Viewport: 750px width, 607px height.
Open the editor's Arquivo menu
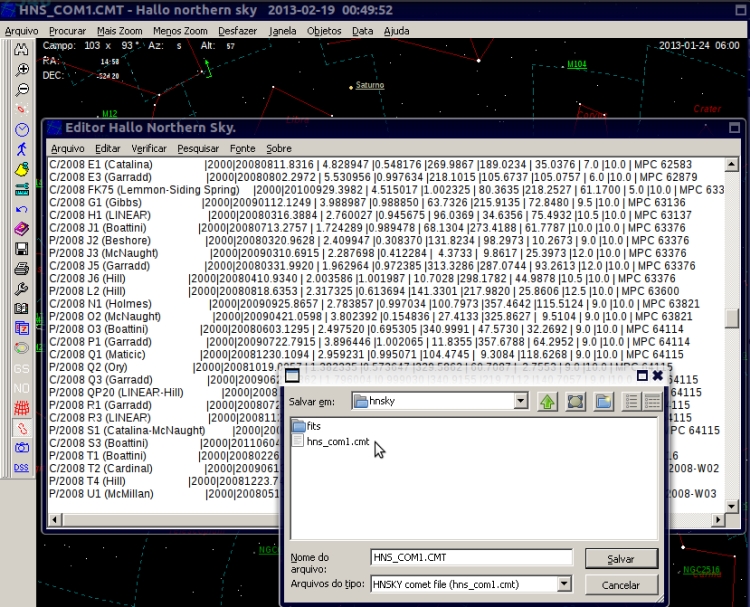67,149
